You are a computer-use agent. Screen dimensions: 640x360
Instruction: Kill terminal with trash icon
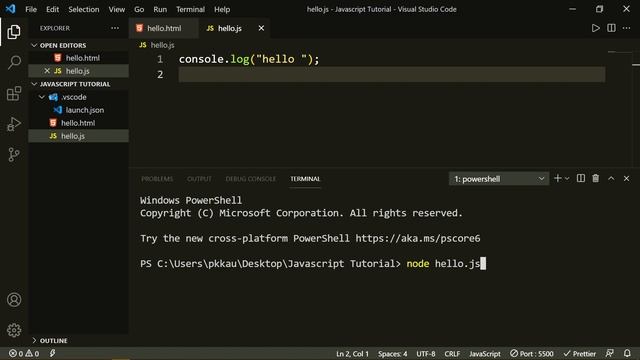[596, 178]
